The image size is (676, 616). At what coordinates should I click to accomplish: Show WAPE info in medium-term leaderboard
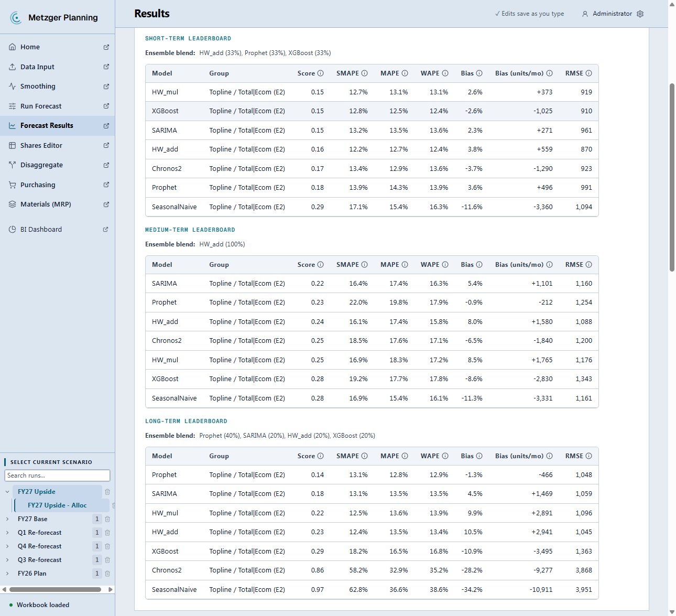click(445, 265)
